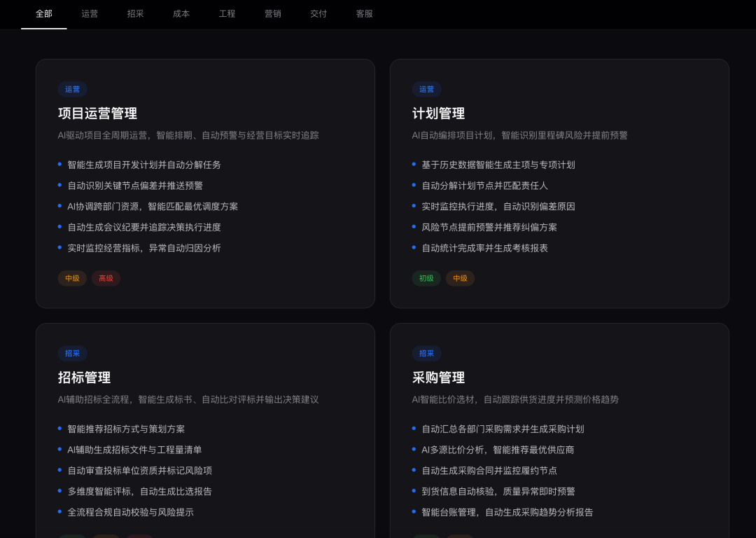Screen dimensions: 756x538
Task: Go to the 成本 tab
Action: point(181,14)
